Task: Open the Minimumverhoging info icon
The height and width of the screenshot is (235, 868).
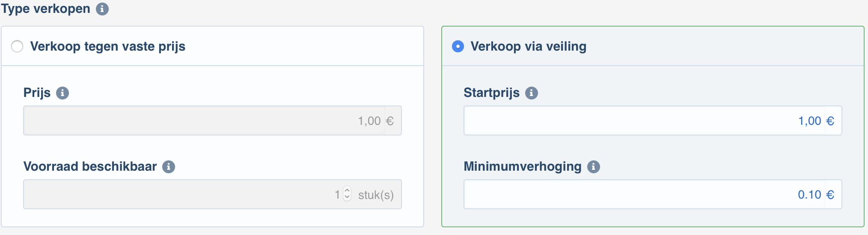Action: 593,167
